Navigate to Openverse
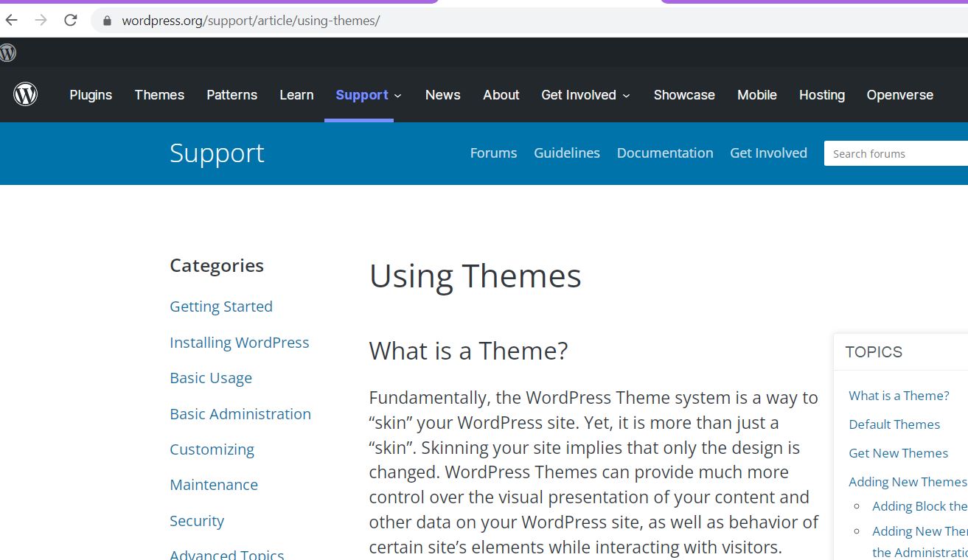This screenshot has width=968, height=560. [899, 94]
